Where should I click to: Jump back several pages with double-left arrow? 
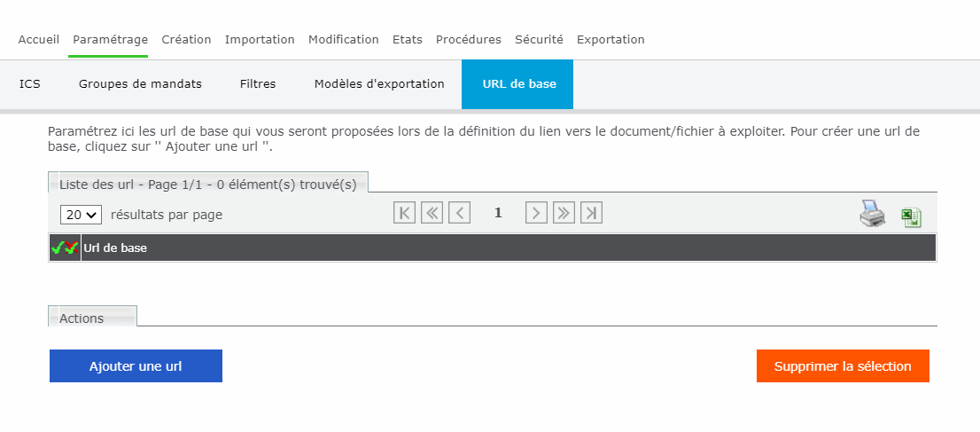pos(432,213)
